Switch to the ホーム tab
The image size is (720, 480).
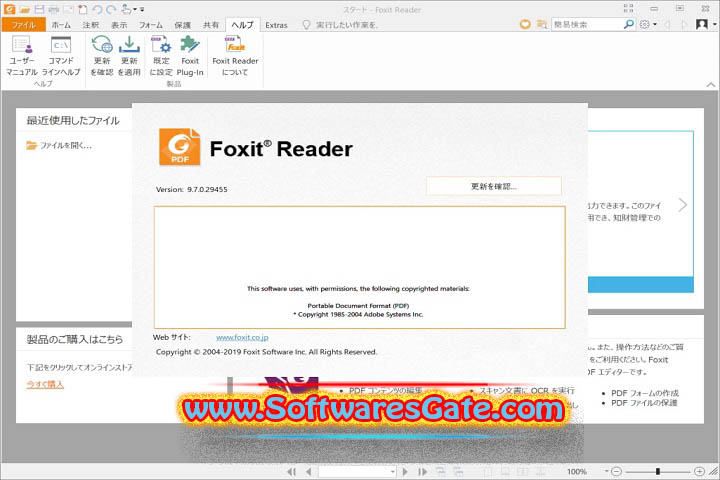61,25
